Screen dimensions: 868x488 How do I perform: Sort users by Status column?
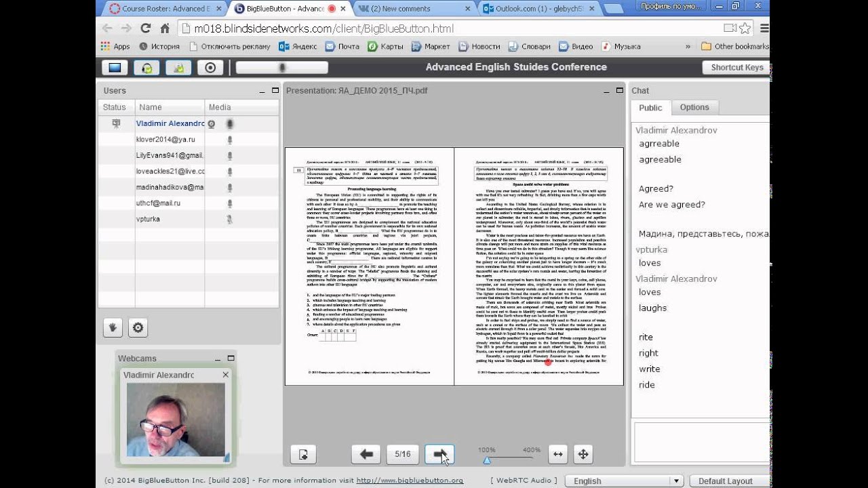(x=115, y=107)
